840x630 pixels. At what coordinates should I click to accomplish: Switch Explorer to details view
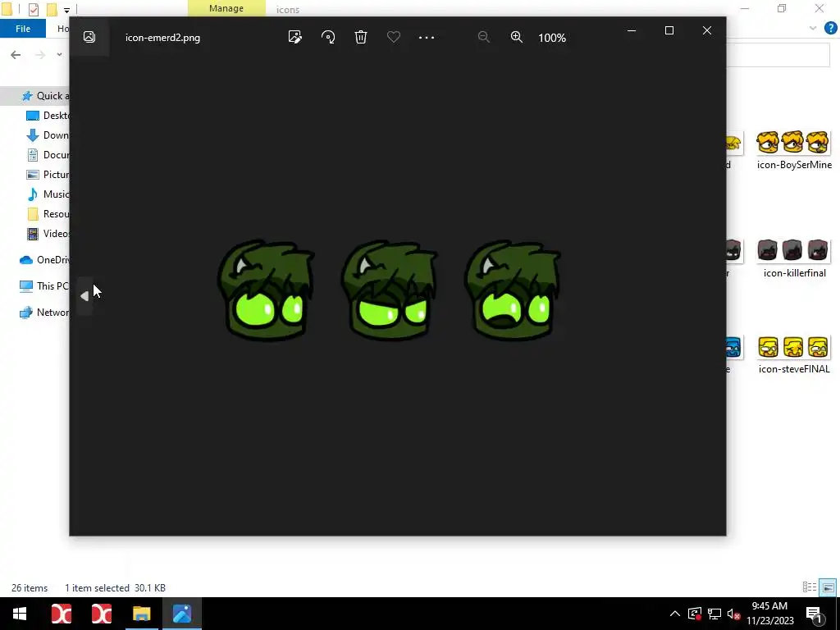[x=810, y=587]
